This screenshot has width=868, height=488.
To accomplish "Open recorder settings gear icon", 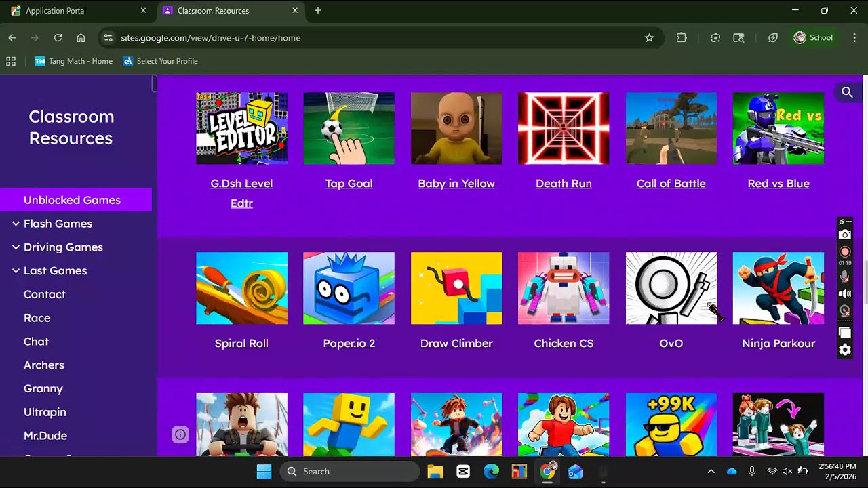I will (844, 350).
